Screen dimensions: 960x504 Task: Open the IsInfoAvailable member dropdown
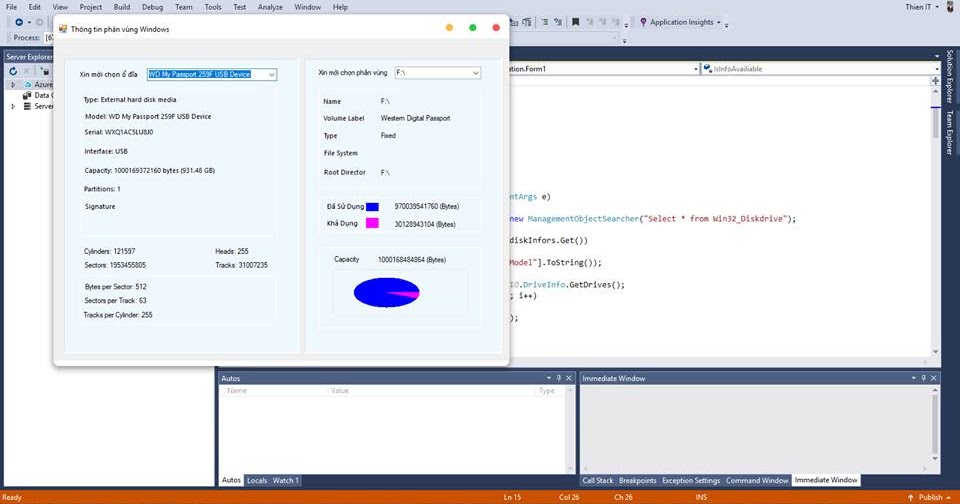coord(937,69)
